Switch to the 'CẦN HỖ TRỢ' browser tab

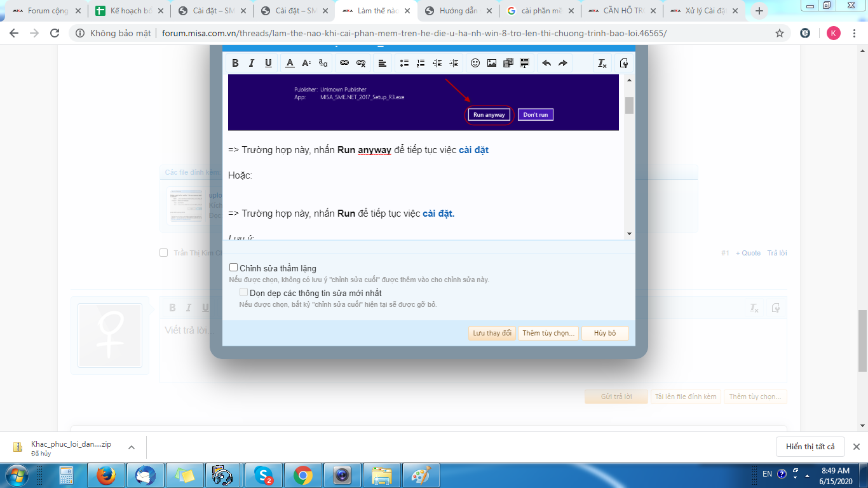[622, 11]
